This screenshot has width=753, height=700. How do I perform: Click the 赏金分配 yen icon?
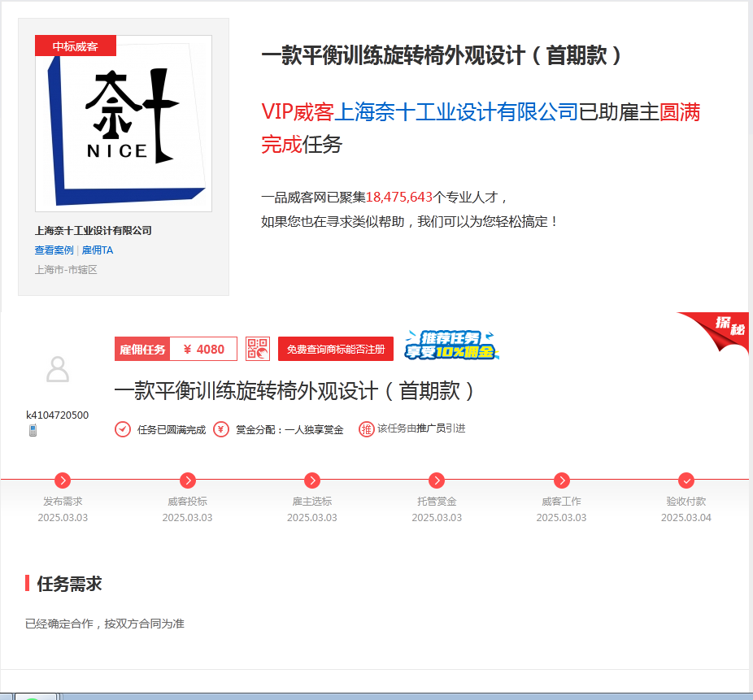(x=221, y=429)
